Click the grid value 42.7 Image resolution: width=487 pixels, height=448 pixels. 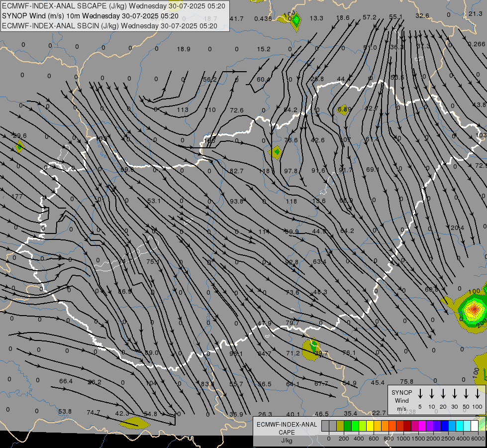tap(371, 108)
